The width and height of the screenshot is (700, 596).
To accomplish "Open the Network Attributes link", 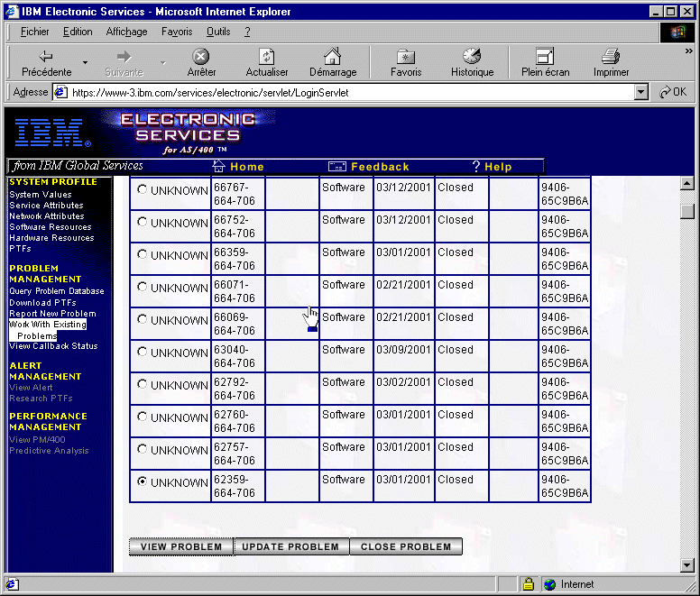I will pos(46,215).
